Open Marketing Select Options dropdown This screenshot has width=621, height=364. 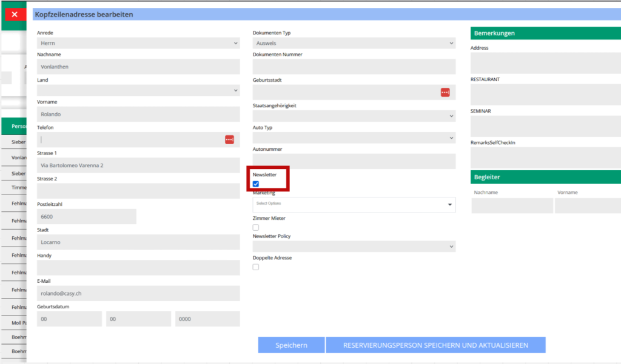[354, 205]
